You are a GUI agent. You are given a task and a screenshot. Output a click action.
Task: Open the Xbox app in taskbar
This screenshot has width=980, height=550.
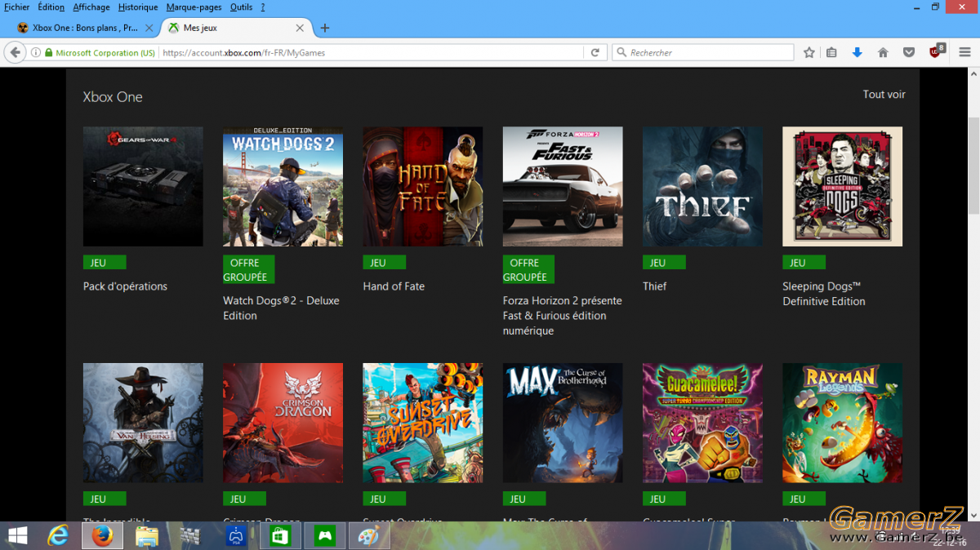[325, 536]
